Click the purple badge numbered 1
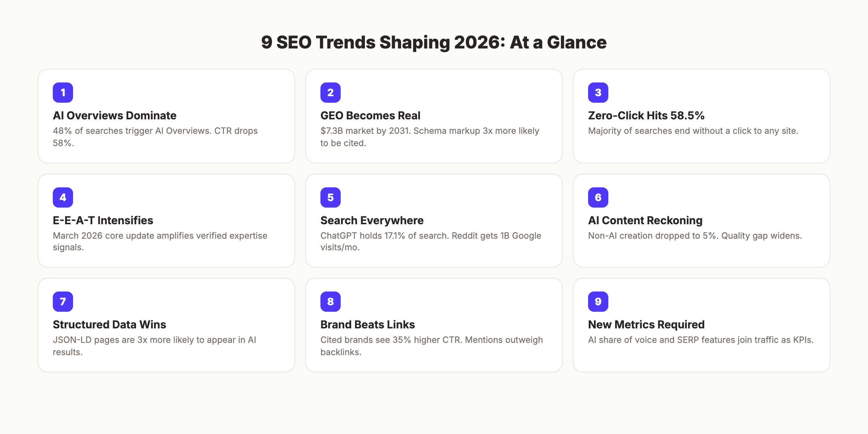868x434 pixels. (63, 93)
